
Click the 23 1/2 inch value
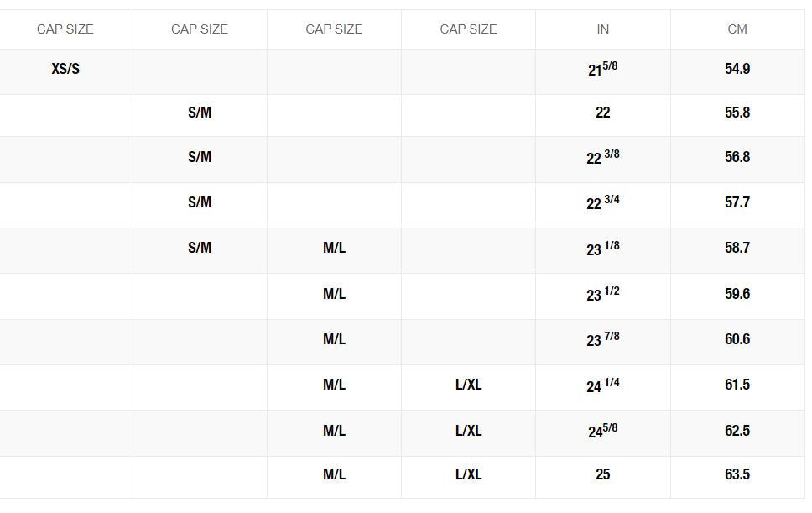pos(602,295)
